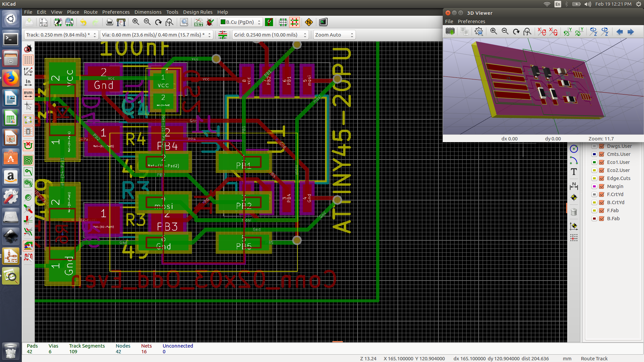
Task: Toggle grid display in left toolbar
Action: pos(28,60)
